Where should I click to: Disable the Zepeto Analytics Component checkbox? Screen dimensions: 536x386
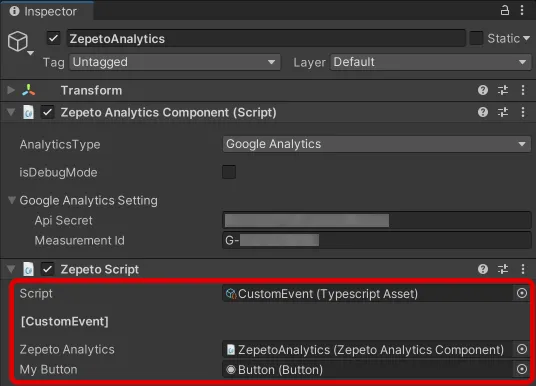[48, 112]
